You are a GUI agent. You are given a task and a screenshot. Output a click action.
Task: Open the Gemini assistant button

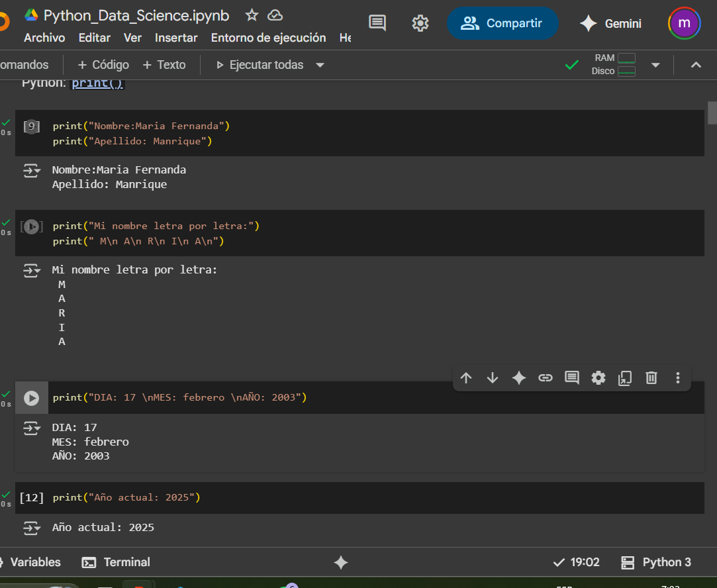click(x=610, y=23)
